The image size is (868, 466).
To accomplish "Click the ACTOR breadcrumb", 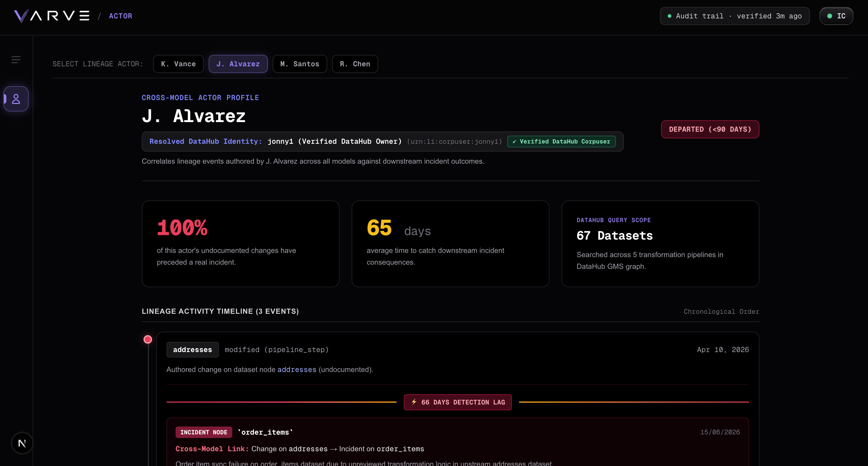I will point(120,16).
